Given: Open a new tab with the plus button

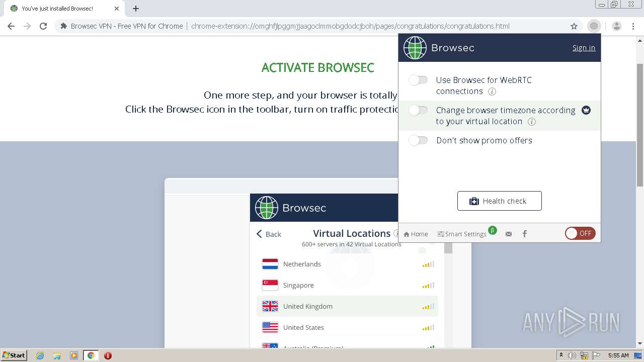Looking at the screenshot, I should (136, 9).
